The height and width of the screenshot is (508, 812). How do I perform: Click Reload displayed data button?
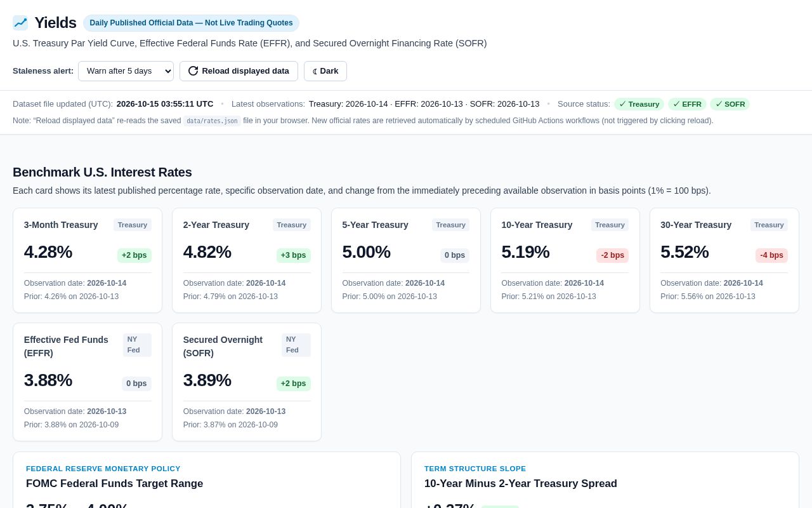coord(239,71)
